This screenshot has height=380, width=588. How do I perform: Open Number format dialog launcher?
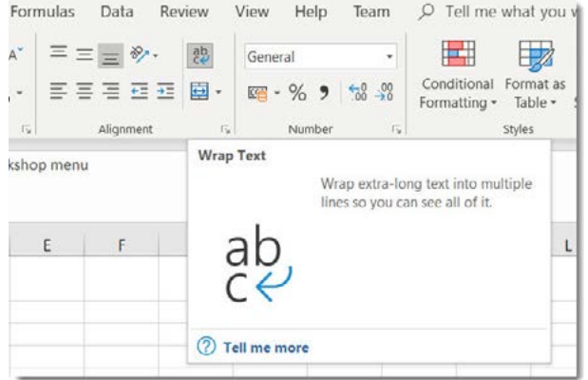pos(396,130)
